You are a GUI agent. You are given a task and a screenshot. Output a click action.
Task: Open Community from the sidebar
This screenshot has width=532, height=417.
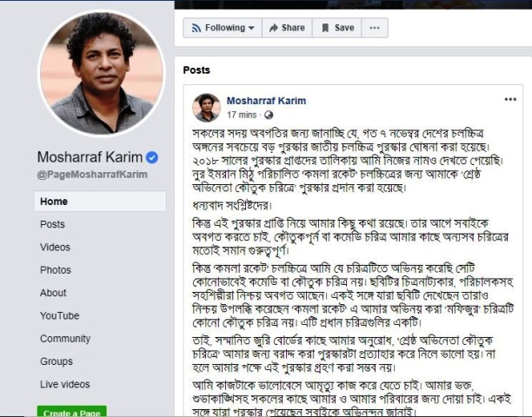[65, 339]
